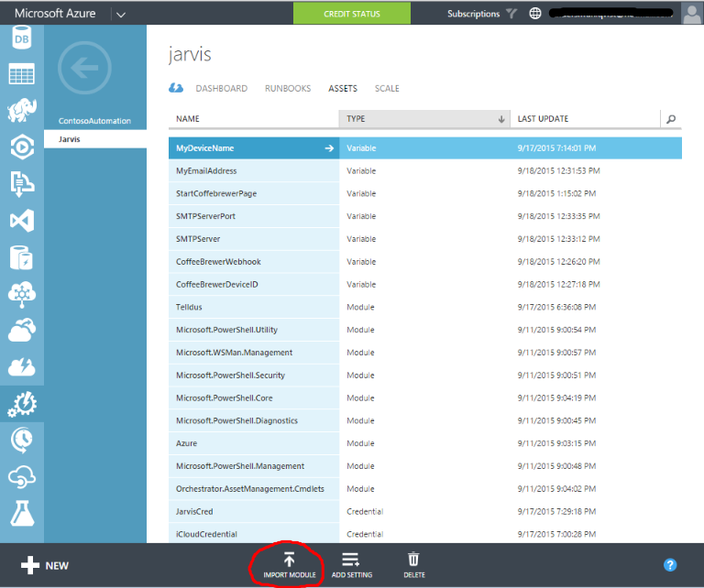Image resolution: width=704 pixels, height=588 pixels.
Task: Sort by Last Update column header
Action: point(585,119)
